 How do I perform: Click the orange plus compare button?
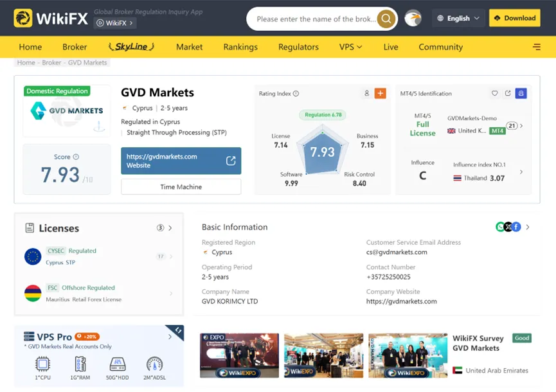(x=380, y=93)
